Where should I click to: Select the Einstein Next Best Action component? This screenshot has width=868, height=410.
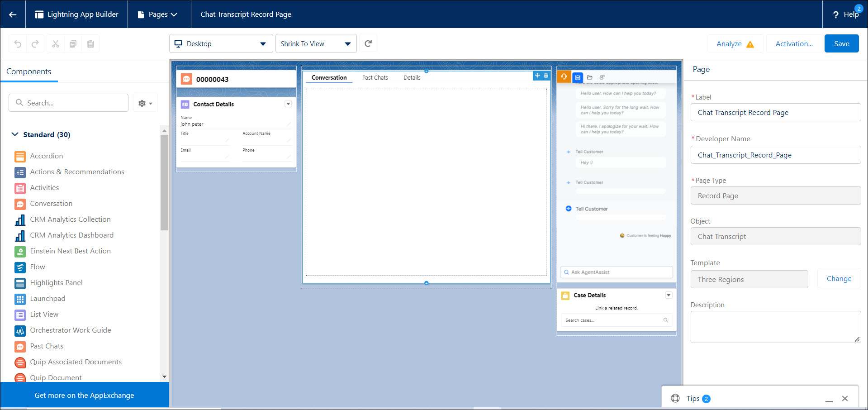pos(70,251)
